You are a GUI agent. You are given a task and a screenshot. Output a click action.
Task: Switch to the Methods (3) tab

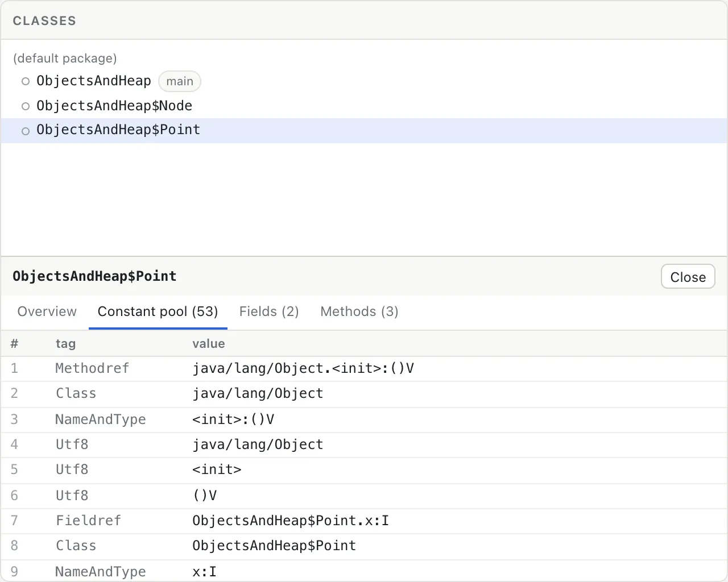tap(359, 311)
